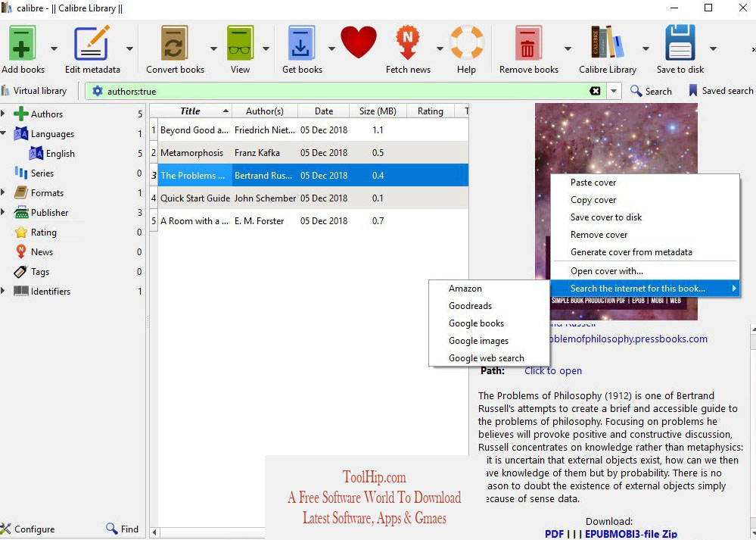Select the Tags category
This screenshot has height=540, width=756.
pos(39,272)
